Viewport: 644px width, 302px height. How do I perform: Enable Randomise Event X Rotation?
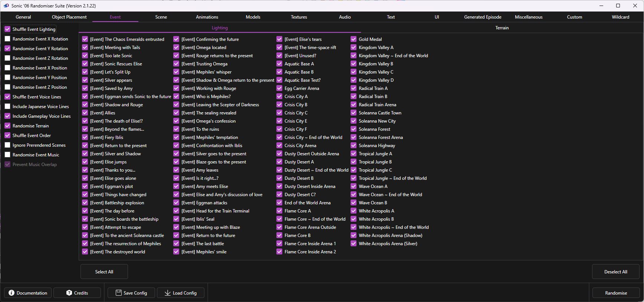[x=7, y=39]
